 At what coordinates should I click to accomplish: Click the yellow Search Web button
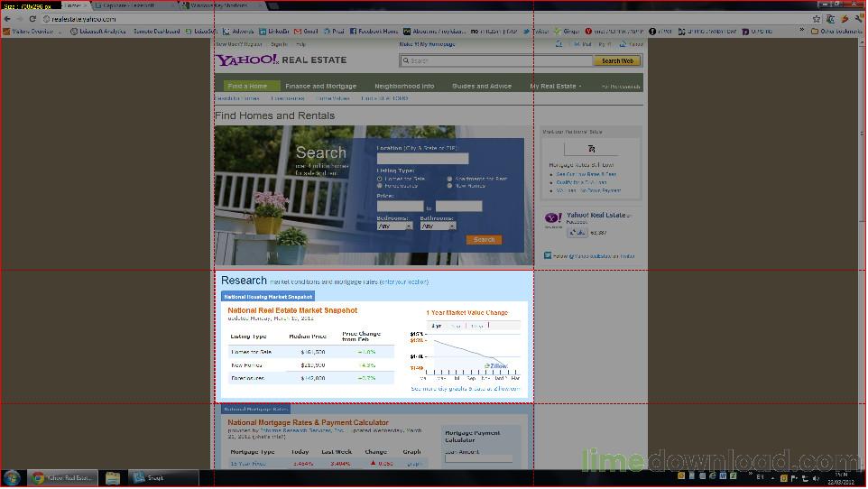(x=617, y=61)
